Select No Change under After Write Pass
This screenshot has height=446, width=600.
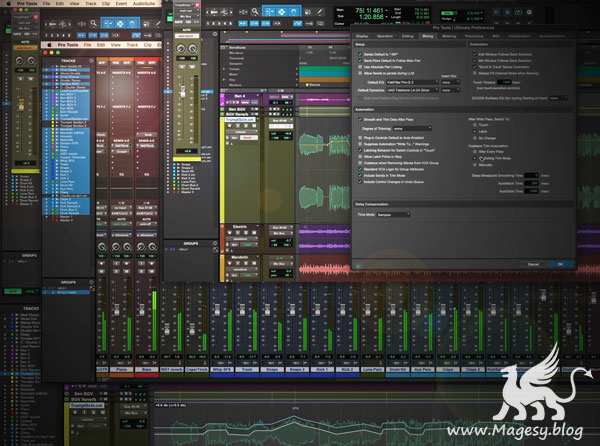point(475,138)
